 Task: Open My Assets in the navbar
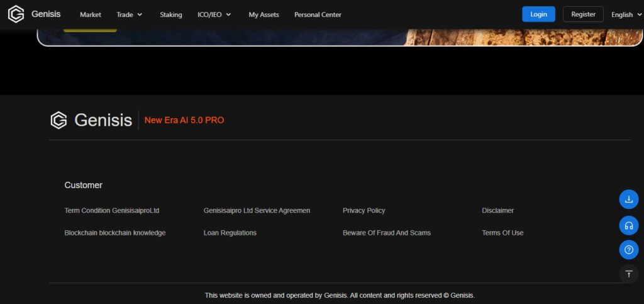[264, 14]
